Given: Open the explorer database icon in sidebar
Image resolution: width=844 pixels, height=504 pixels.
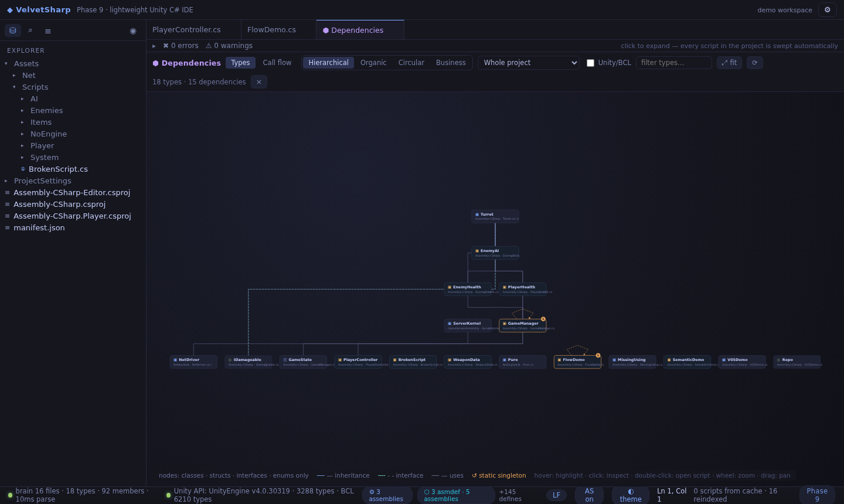Looking at the screenshot, I should click(13, 30).
